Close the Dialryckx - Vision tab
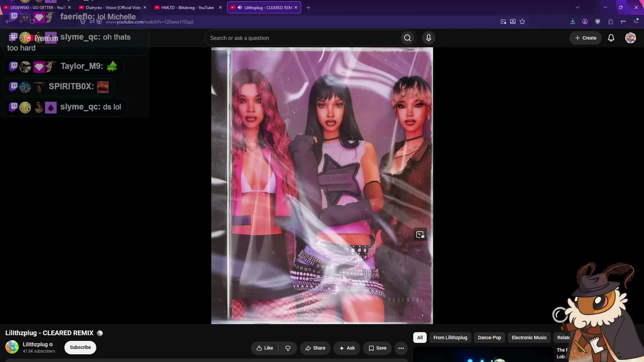This screenshot has height=362, width=644. point(145,8)
